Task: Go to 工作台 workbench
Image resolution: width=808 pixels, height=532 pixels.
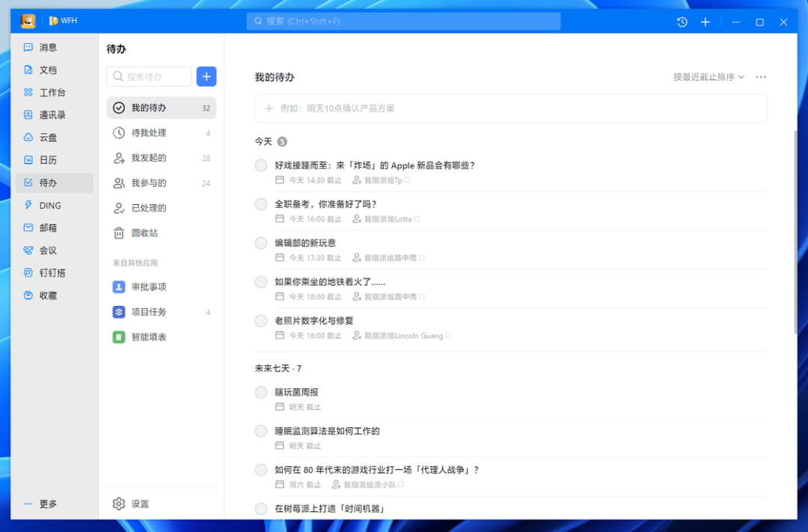Action: 54,92
